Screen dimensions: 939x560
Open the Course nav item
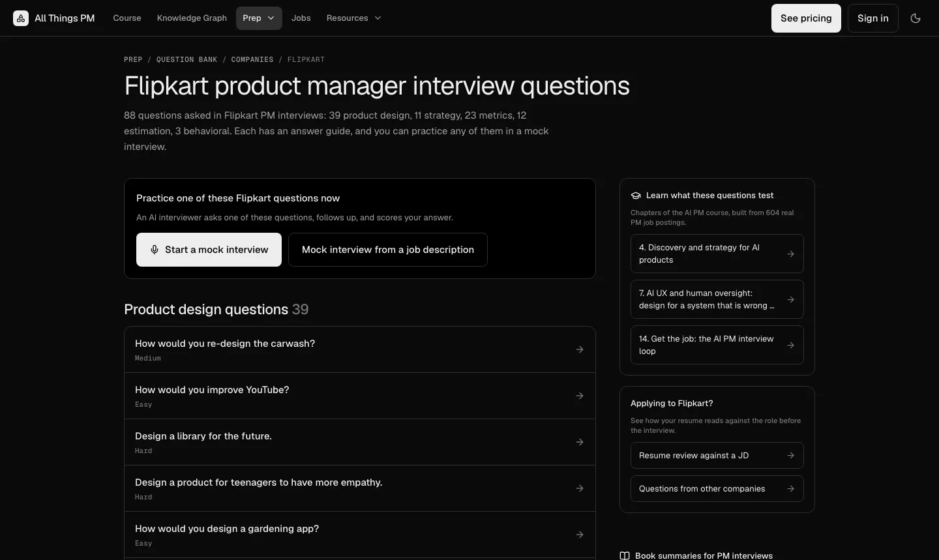click(x=127, y=18)
